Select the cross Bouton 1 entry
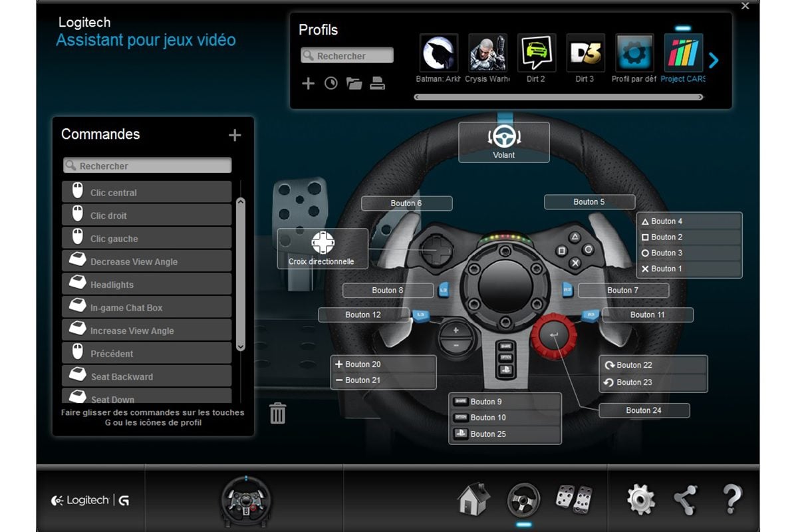Screen dimensions: 798x532 coord(690,269)
